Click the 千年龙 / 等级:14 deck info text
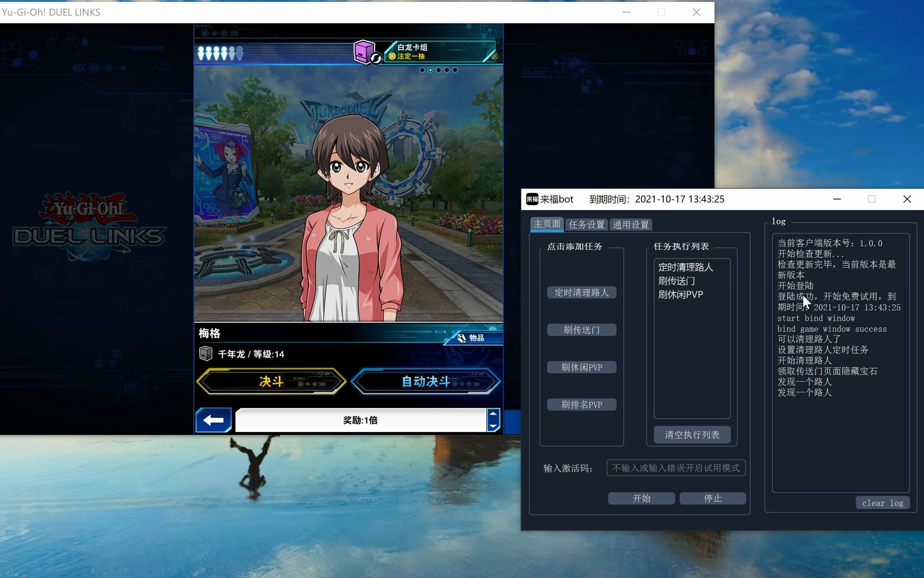 pyautogui.click(x=251, y=354)
